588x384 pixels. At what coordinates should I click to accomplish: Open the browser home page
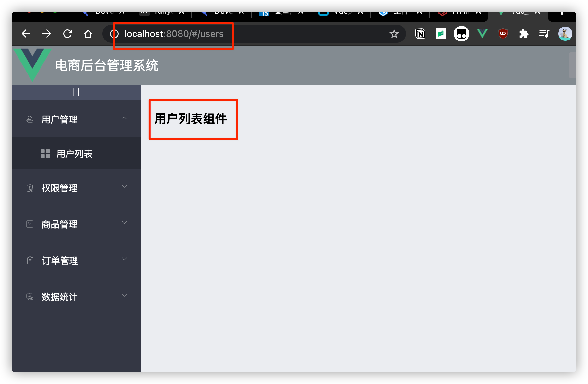click(x=88, y=34)
